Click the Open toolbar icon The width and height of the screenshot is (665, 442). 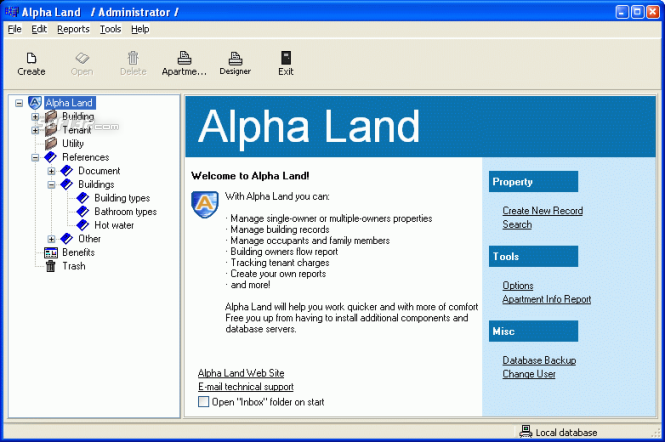pyautogui.click(x=82, y=58)
